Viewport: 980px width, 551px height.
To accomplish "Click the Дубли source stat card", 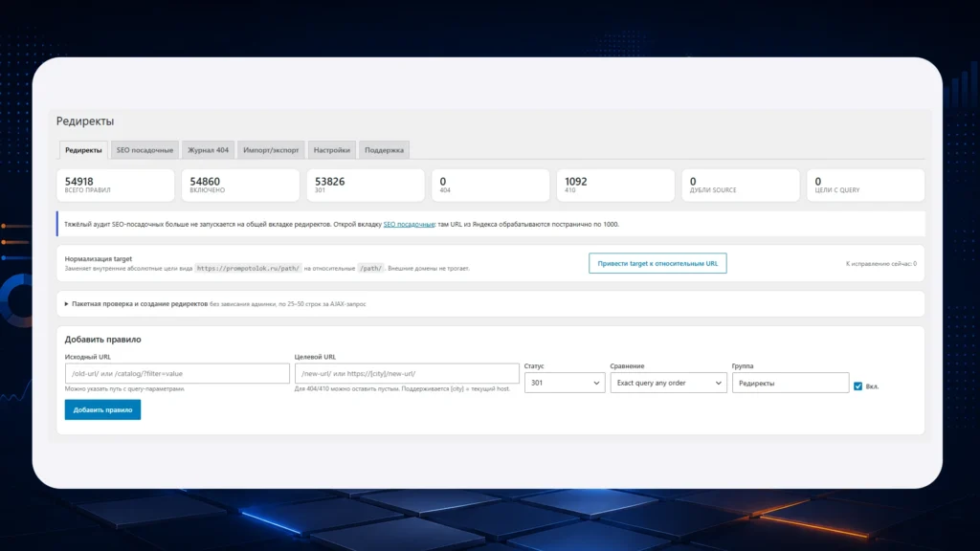I will 741,185.
